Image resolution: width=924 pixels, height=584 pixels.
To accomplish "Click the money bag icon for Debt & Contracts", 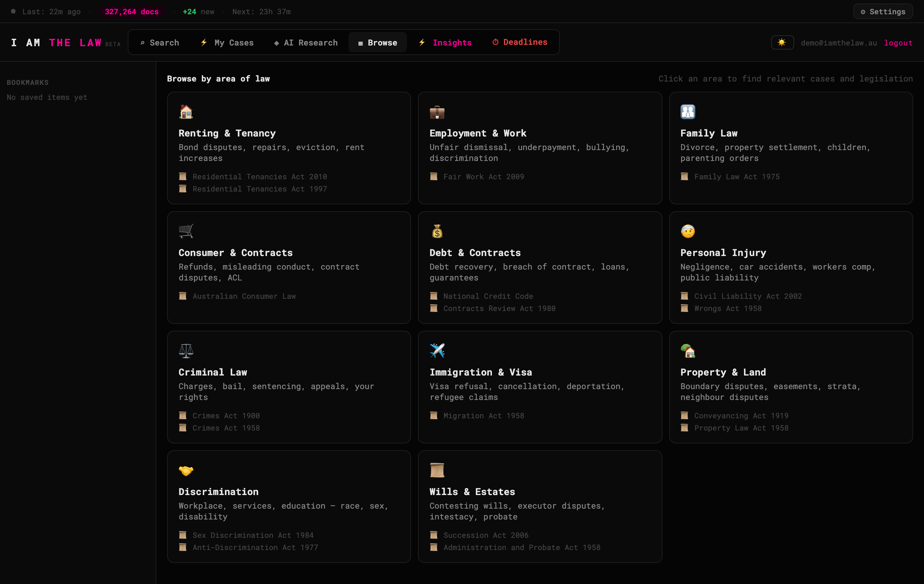I will point(437,231).
